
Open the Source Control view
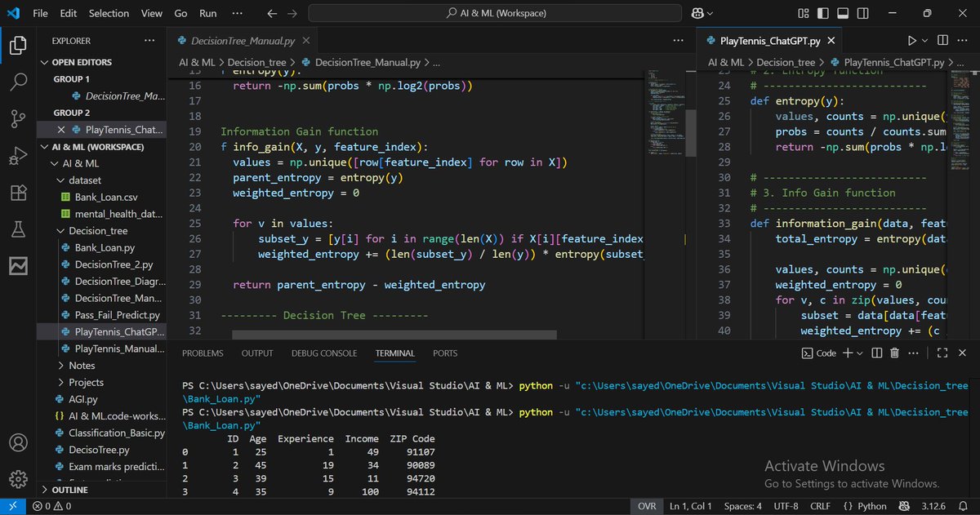tap(18, 119)
